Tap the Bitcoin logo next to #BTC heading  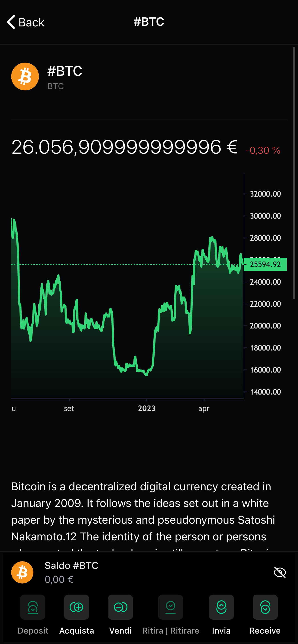(x=25, y=77)
